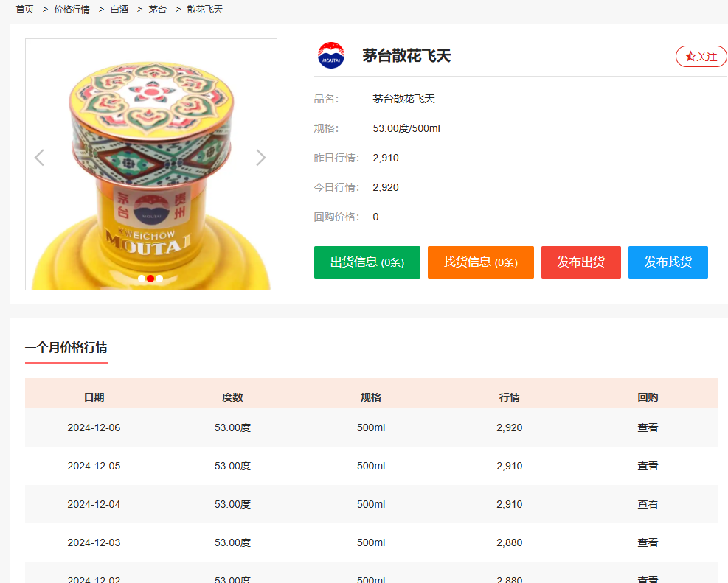Screen dimensions: 728x583
Task: Click the 度数 column header
Action: pyautogui.click(x=232, y=397)
